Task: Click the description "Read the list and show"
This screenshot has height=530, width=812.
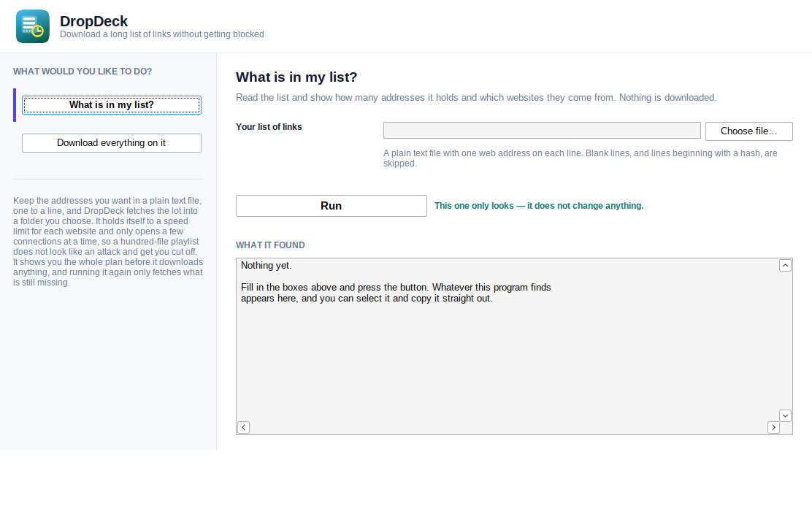Action: [x=476, y=98]
